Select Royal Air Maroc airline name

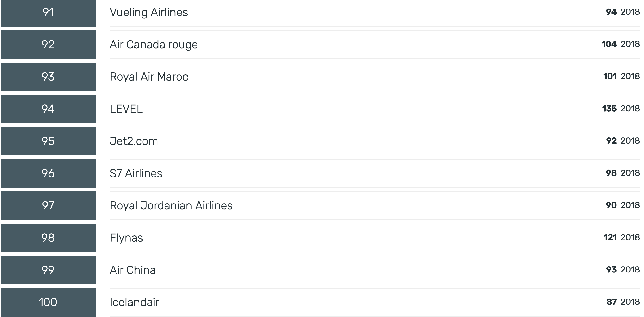(x=149, y=77)
